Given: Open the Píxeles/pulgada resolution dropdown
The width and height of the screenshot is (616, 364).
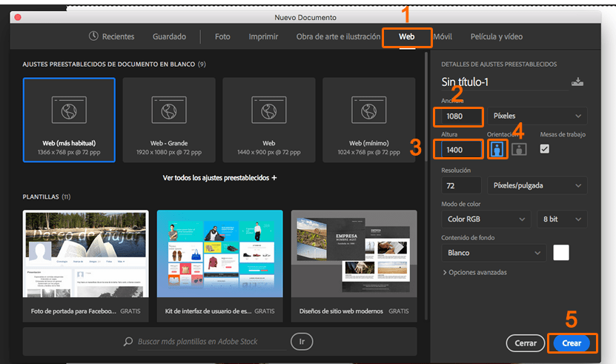Looking at the screenshot, I should click(x=537, y=185).
